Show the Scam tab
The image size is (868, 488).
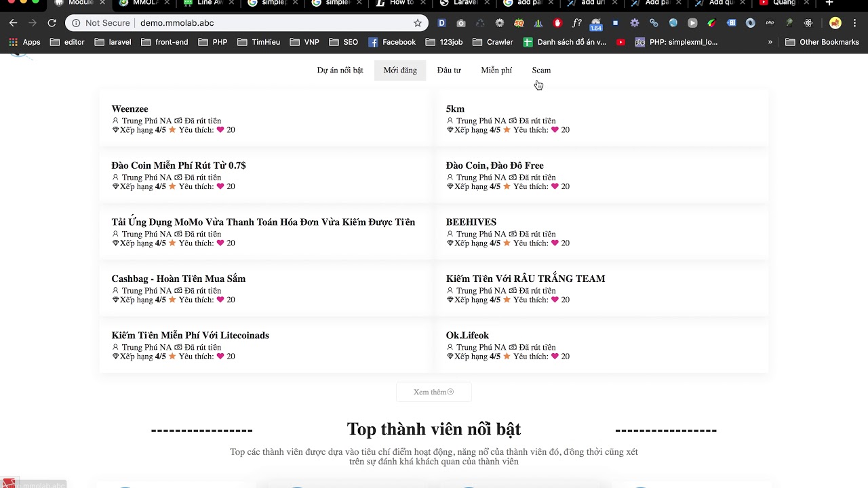541,70
